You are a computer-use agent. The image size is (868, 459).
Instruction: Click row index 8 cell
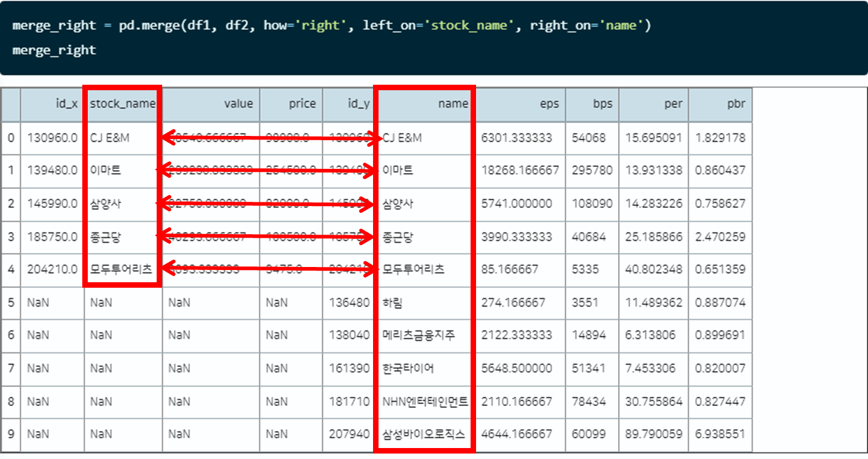point(11,401)
